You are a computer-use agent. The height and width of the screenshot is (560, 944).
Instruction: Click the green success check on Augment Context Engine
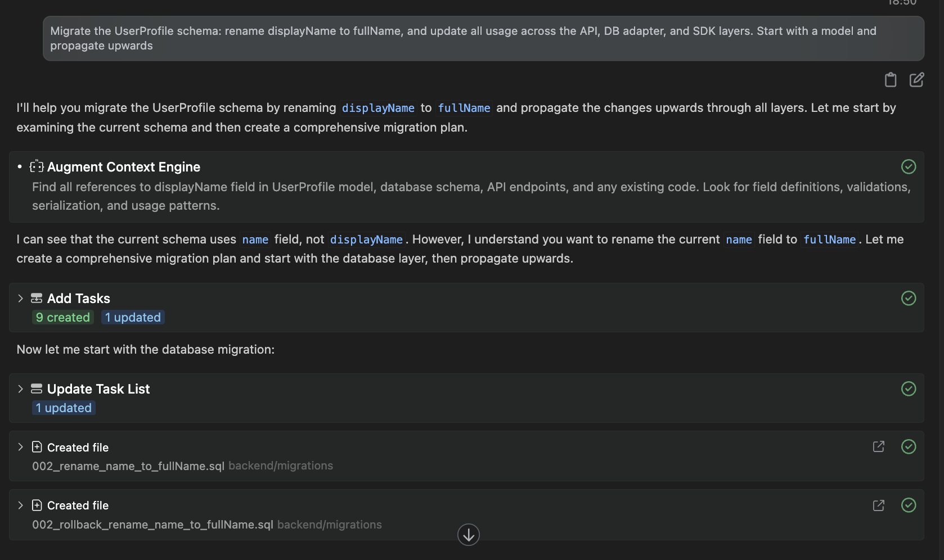pos(909,166)
